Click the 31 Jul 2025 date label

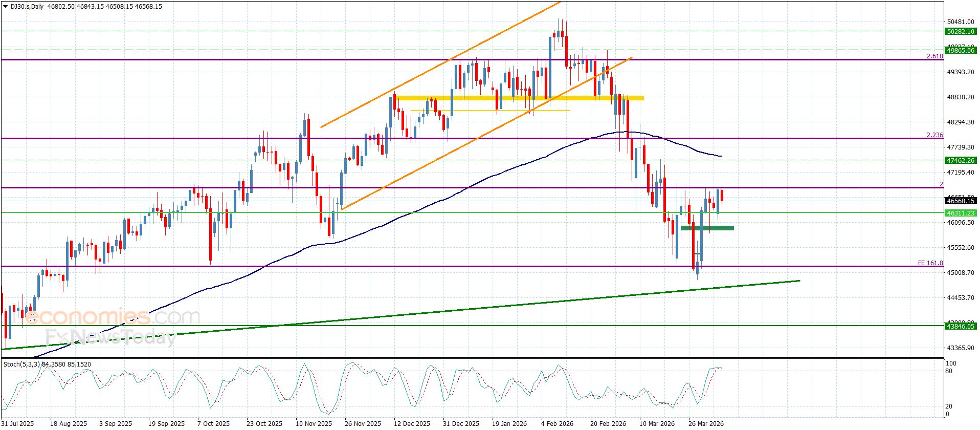click(18, 424)
